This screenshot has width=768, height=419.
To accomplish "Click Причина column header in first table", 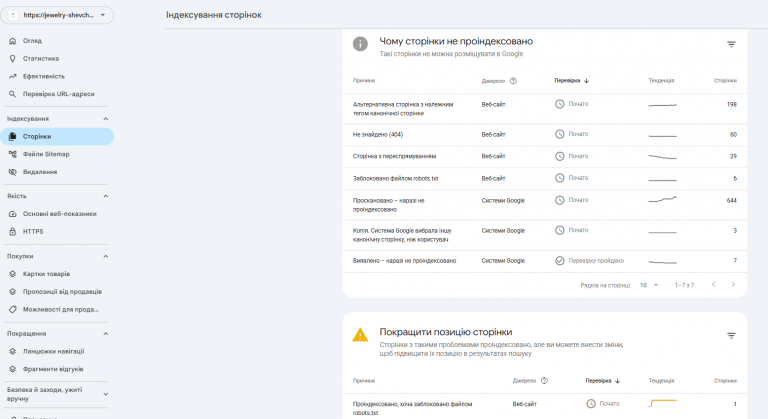I will (x=364, y=80).
